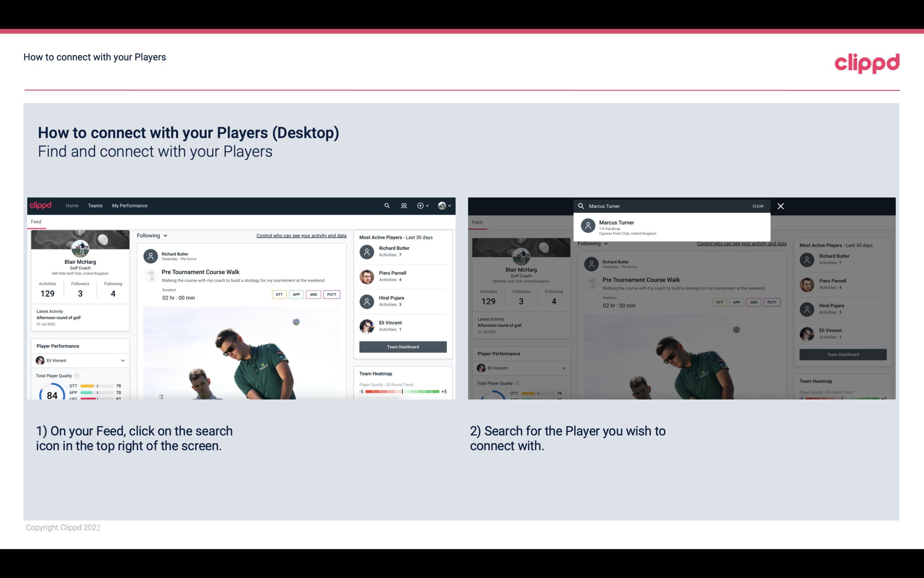Click the Teams navigation icon
The image size is (924, 578).
95,205
